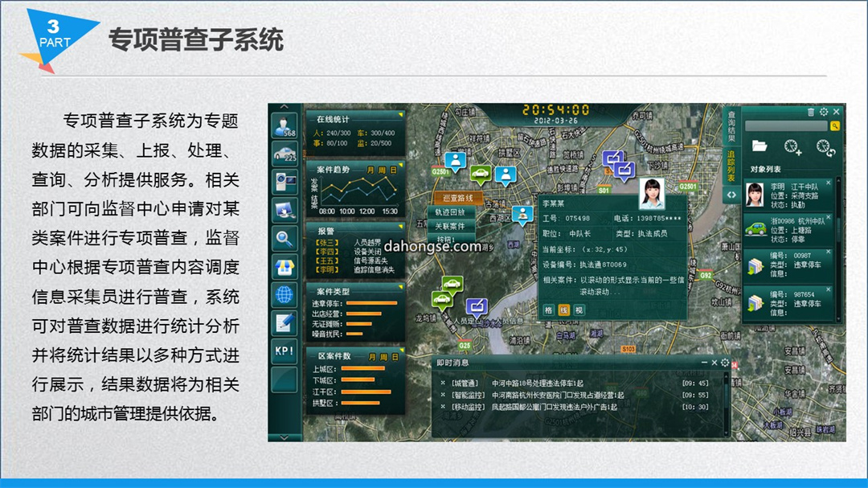The height and width of the screenshot is (488, 868).
Task: Click the 视 button in info popup
Action: tap(579, 310)
